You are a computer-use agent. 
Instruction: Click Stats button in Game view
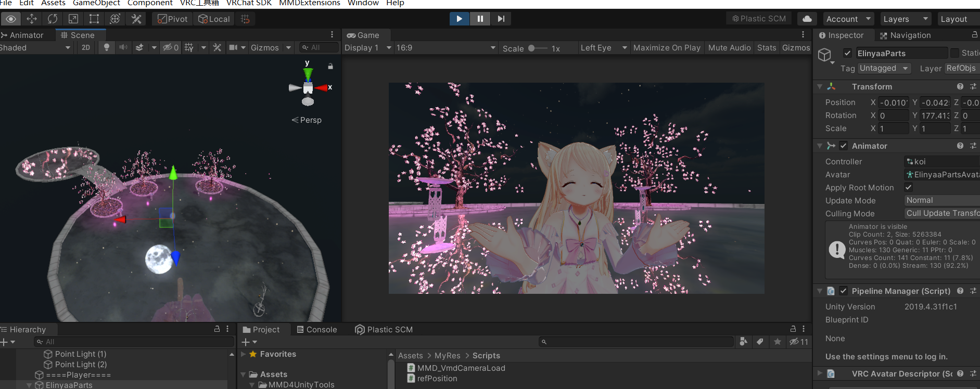pos(767,47)
